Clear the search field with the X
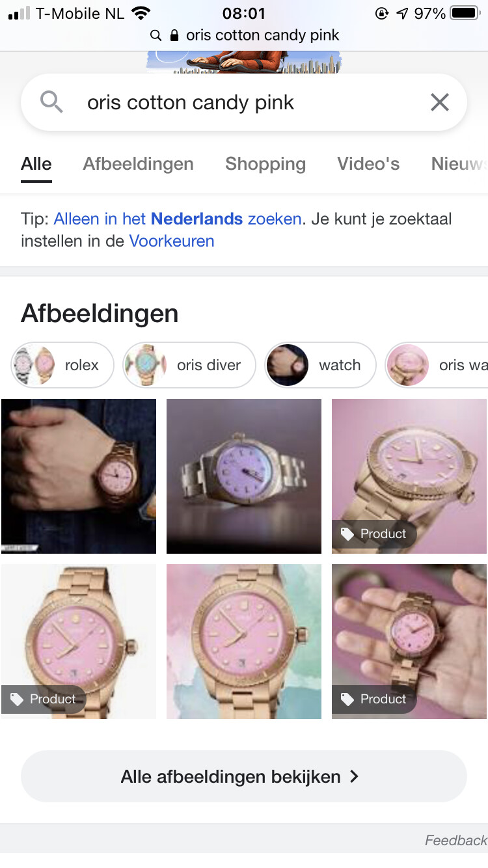Viewport: 488px width, 868px height. coord(440,102)
